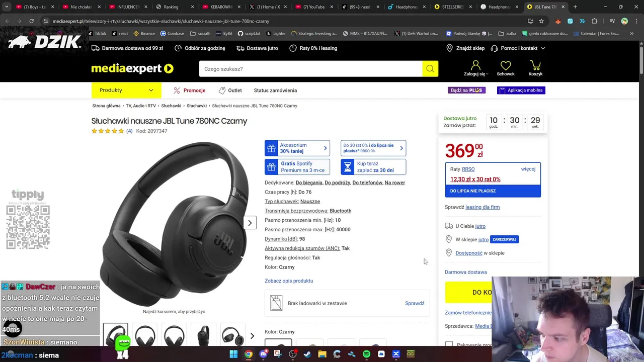Click Darmowa dostawa od 99 zł truck icon
This screenshot has width=644, height=362.
coord(96,48)
